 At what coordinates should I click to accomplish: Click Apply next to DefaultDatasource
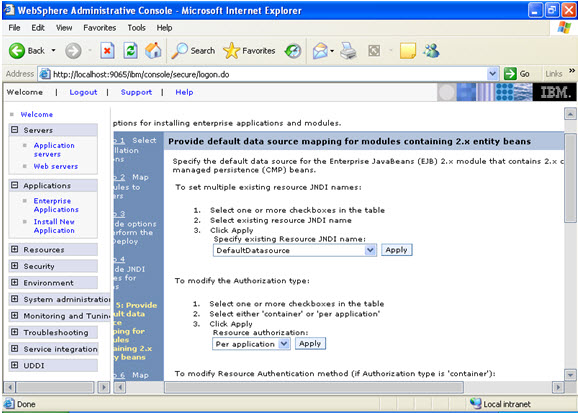pyautogui.click(x=396, y=250)
